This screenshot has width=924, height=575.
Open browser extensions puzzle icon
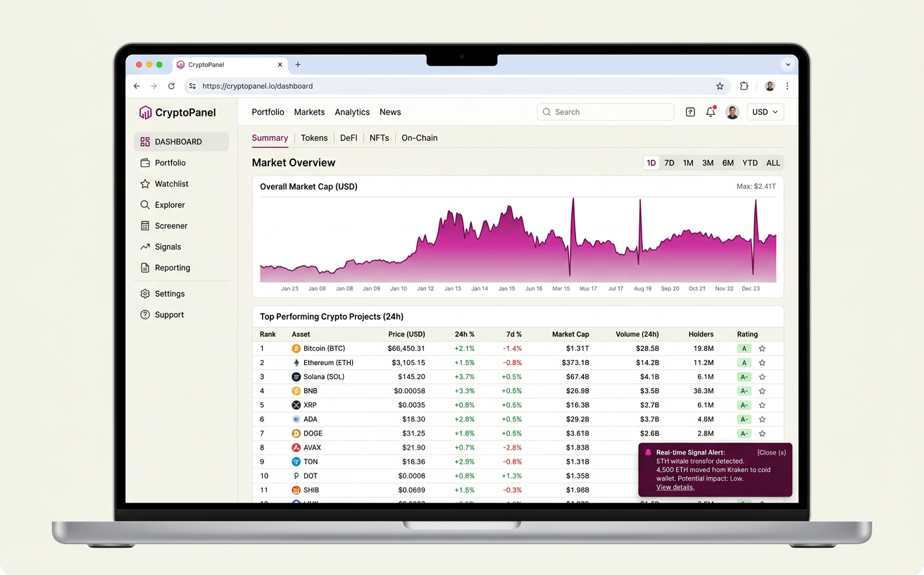pos(744,86)
